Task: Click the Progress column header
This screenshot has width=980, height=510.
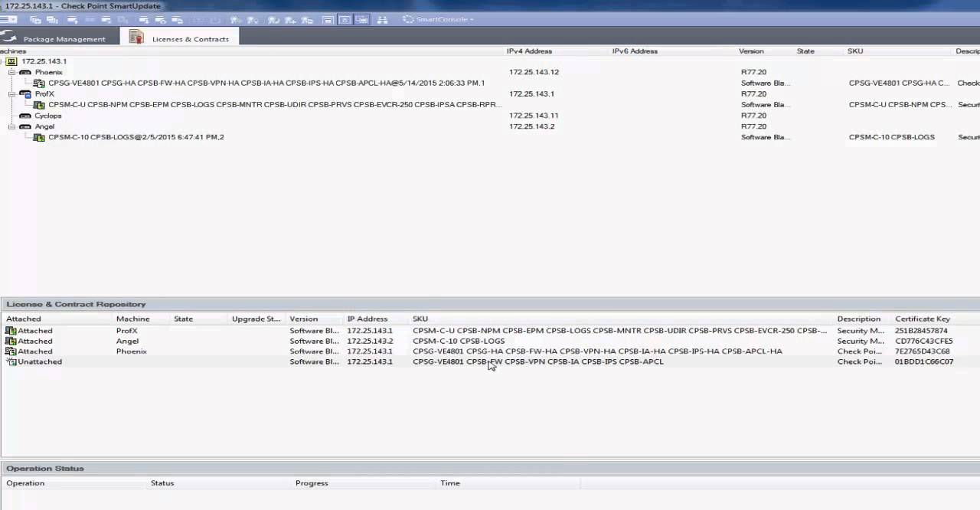Action: click(x=312, y=483)
